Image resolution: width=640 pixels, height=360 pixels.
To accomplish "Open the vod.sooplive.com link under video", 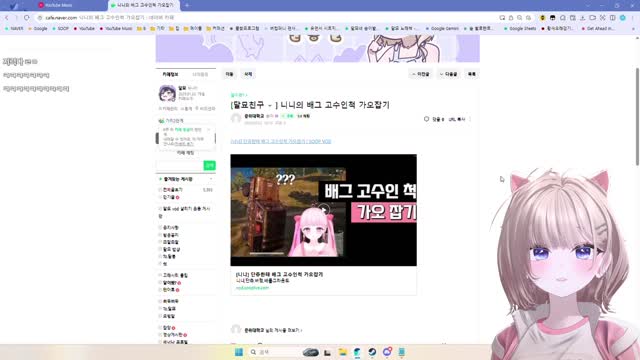I will [252, 288].
